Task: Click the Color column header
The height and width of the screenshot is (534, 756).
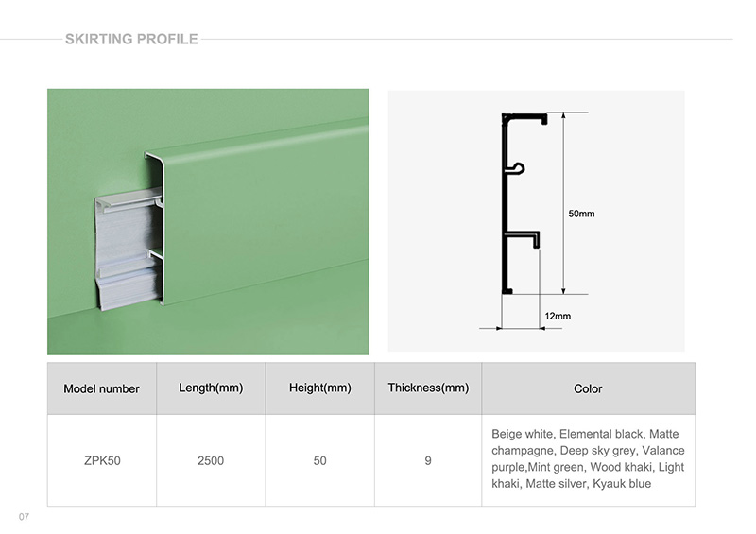Action: coord(588,388)
